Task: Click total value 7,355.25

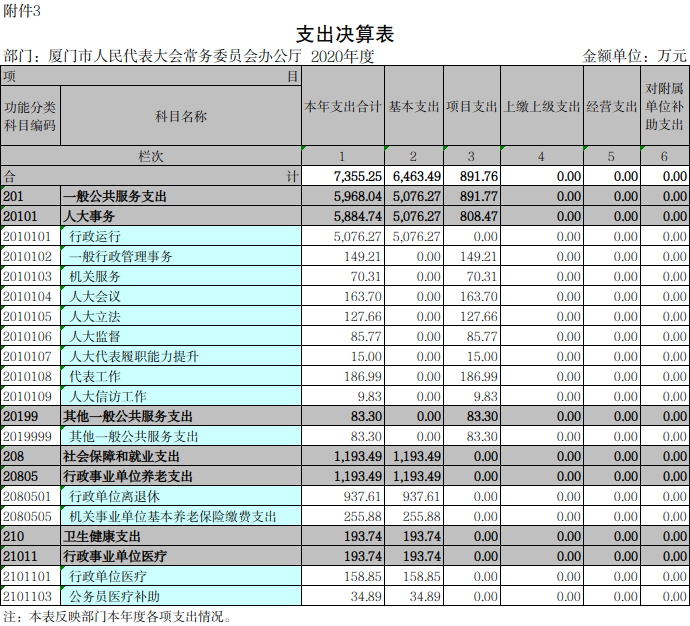Action: point(357,176)
